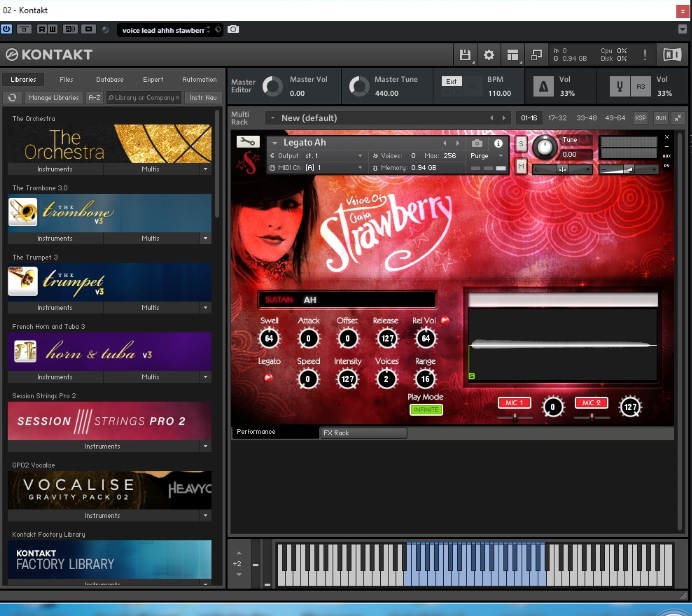Remove the Legato Ah instrument with X
692x616 pixels.
coord(667,137)
